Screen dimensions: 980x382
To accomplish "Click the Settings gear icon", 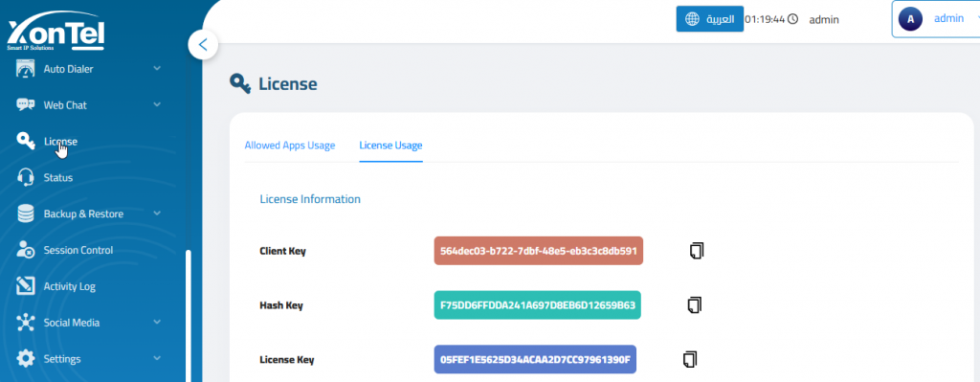I will [x=25, y=359].
